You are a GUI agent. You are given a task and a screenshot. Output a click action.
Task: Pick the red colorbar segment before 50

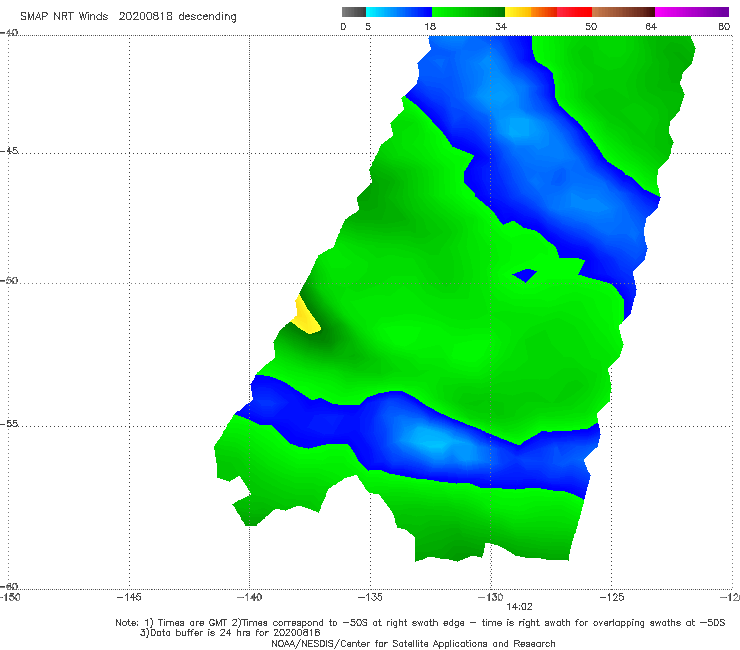(574, 12)
